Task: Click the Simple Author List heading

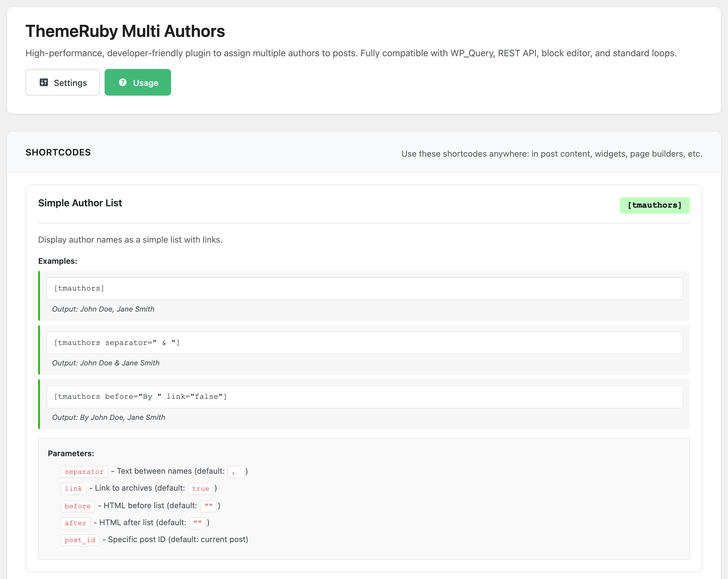Action: (x=80, y=203)
